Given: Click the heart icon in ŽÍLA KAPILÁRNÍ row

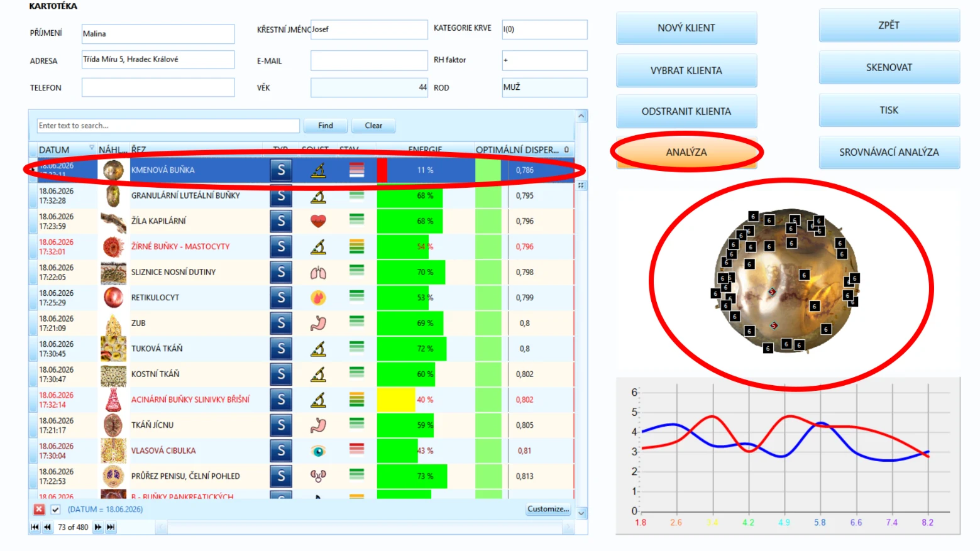Looking at the screenshot, I should [319, 221].
